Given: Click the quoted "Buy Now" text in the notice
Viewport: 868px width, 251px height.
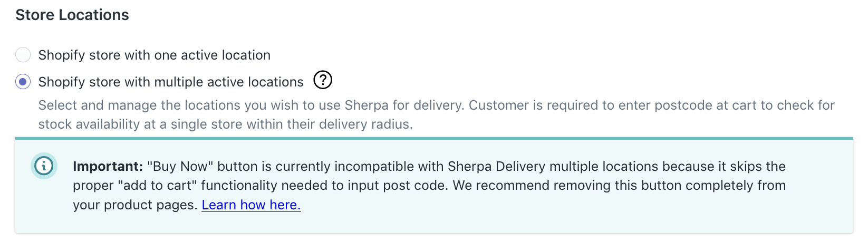Looking at the screenshot, I should [x=180, y=167].
